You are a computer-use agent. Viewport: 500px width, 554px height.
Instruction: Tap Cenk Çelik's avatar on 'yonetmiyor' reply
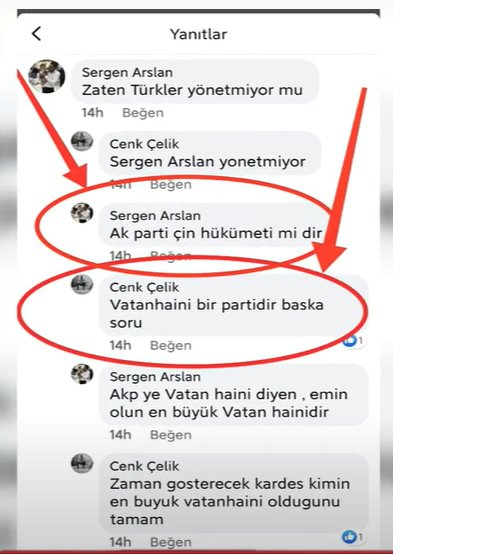click(x=82, y=141)
